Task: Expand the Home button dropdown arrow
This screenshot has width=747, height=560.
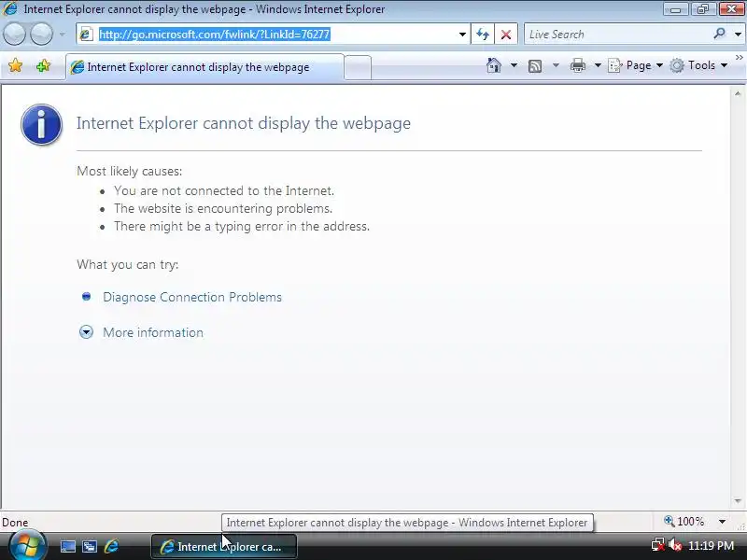Action: click(514, 65)
